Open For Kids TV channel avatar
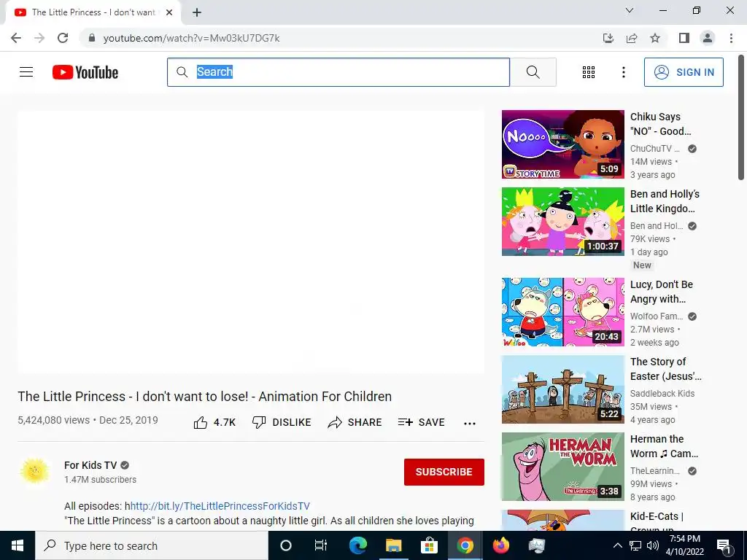Viewport: 747px width, 560px height. (x=35, y=472)
